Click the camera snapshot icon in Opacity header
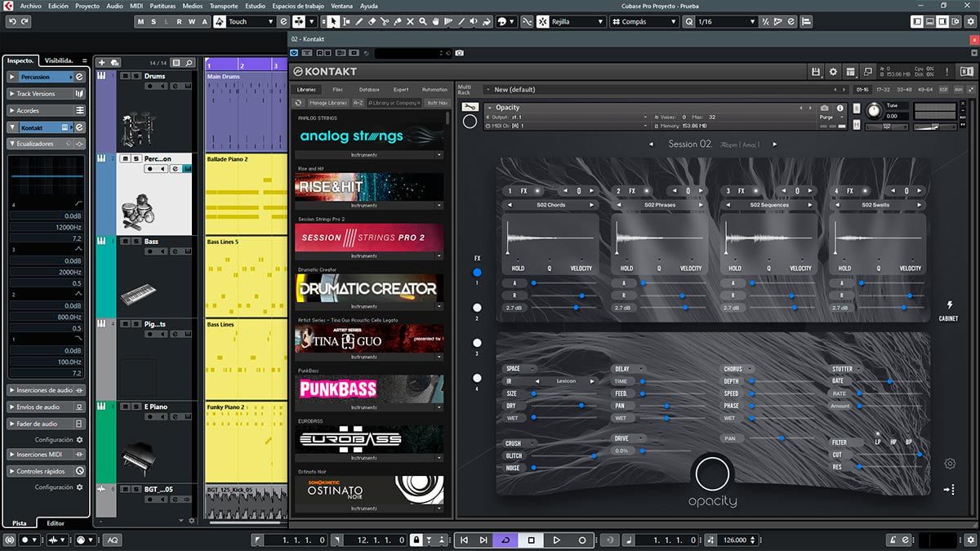The image size is (980, 551). [824, 108]
